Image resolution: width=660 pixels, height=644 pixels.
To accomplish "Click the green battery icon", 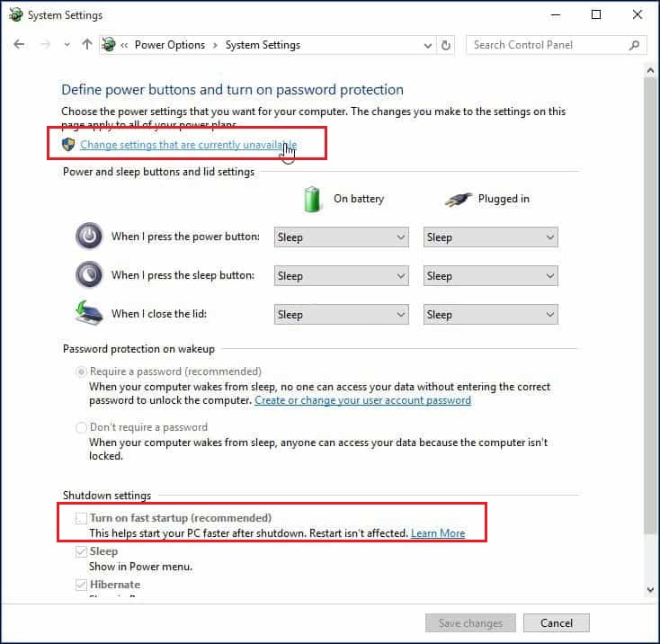I will tap(313, 199).
